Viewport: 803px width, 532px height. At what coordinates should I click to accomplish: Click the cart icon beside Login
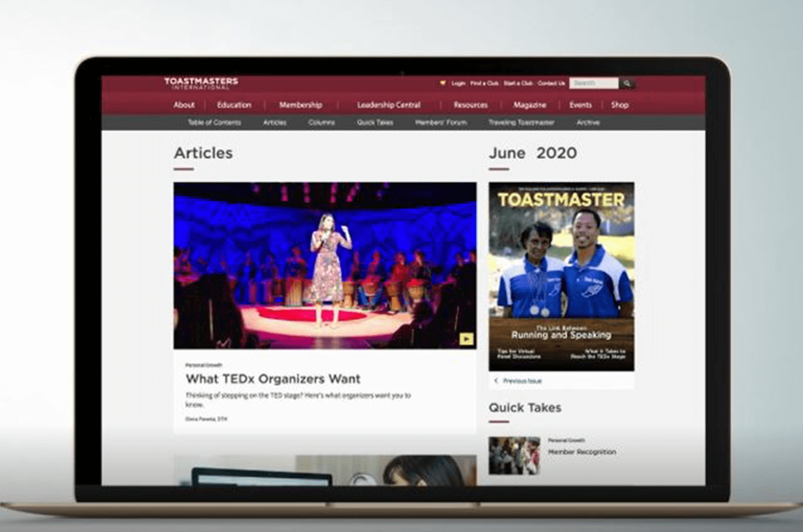click(443, 83)
